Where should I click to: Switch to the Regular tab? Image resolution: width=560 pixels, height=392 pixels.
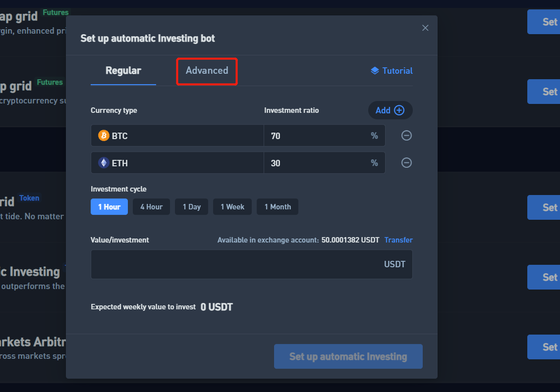coord(123,71)
